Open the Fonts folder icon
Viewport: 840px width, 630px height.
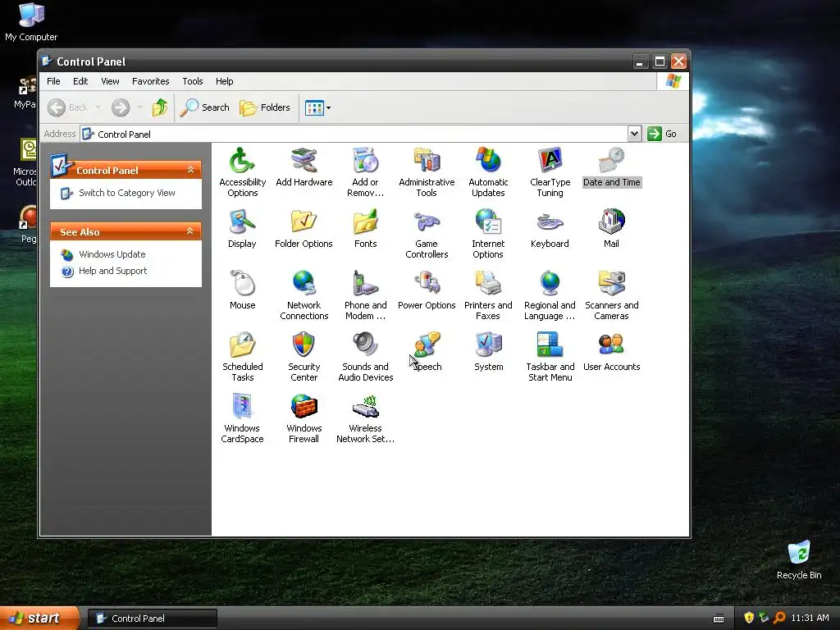point(365,222)
